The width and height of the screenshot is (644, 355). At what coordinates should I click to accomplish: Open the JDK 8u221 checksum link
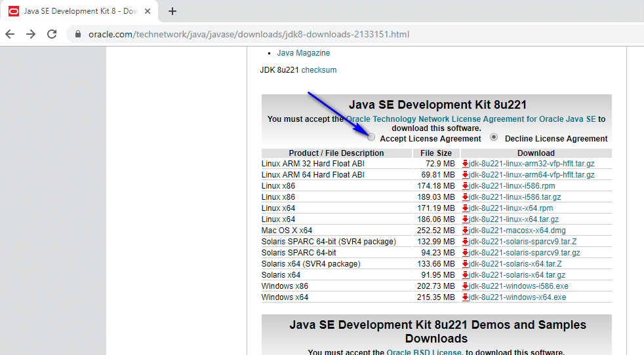(319, 70)
